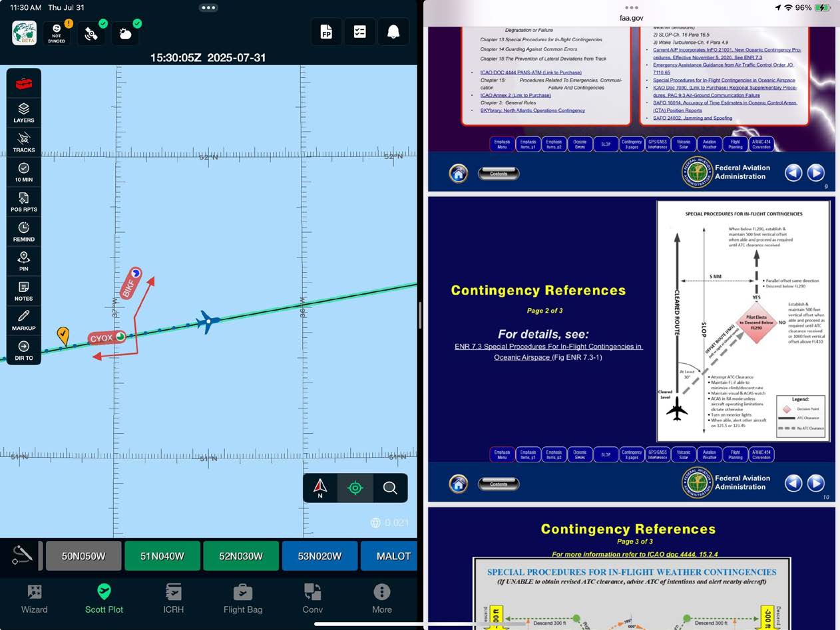Screen dimensions: 840x630
Task: Open the weather status icon
Action: [x=126, y=33]
